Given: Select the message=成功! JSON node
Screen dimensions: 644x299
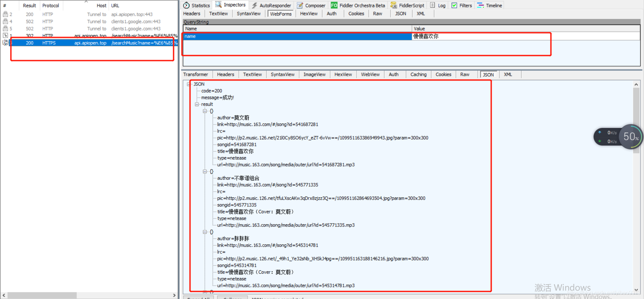Looking at the screenshot, I should tap(217, 98).
